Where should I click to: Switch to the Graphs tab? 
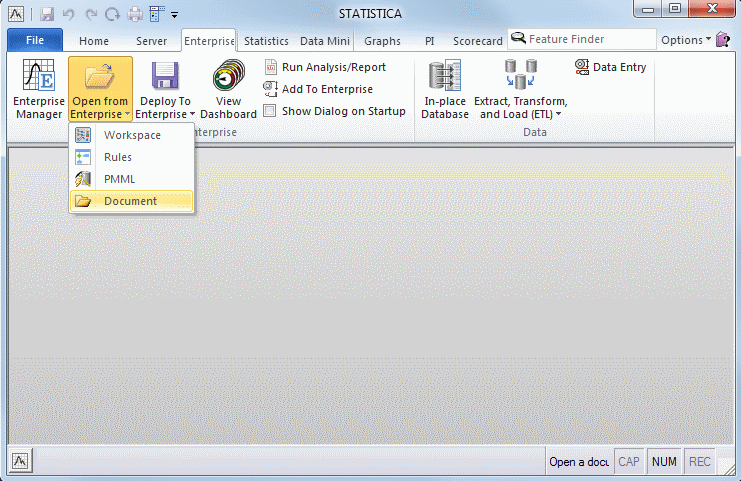[382, 41]
